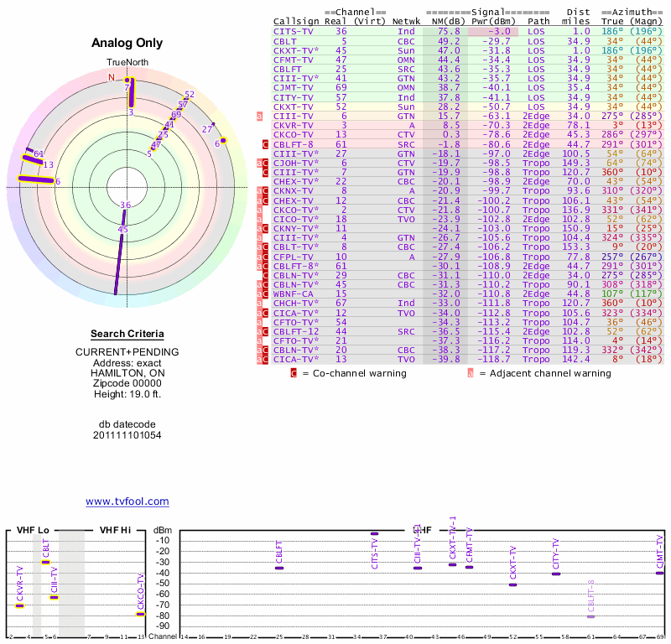Click the CITS-TV callsign in the table
The width and height of the screenshot is (671, 644).
(294, 31)
